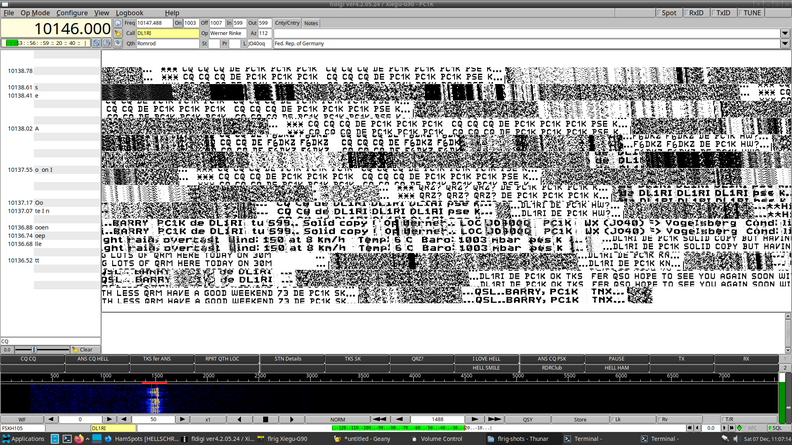The image size is (792, 445).
Task: Click the ANS CQ HELL macro button
Action: point(88,358)
